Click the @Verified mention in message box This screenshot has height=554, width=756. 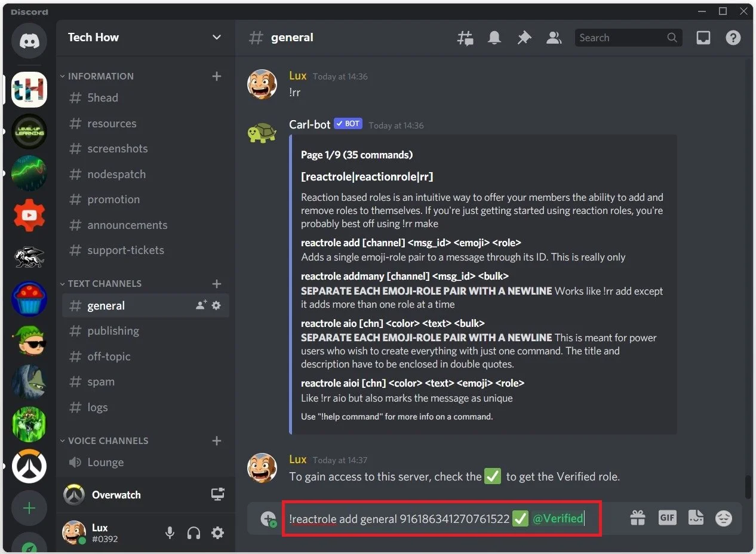coord(558,519)
